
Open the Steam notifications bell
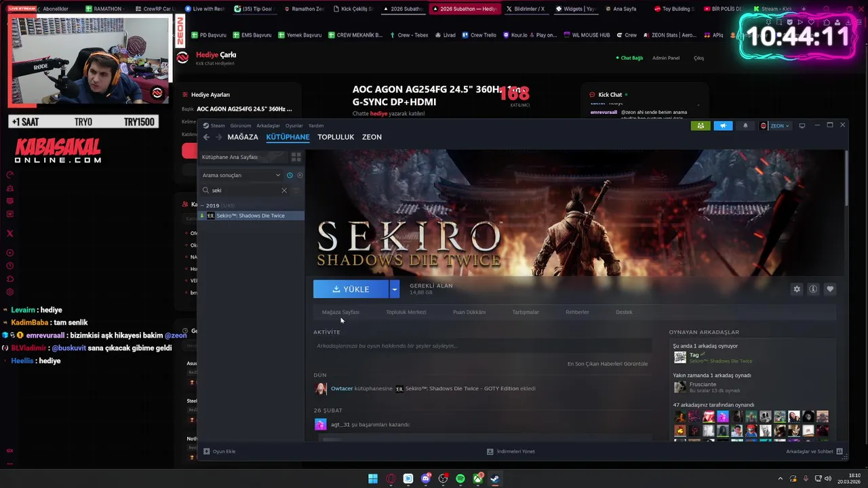click(745, 125)
